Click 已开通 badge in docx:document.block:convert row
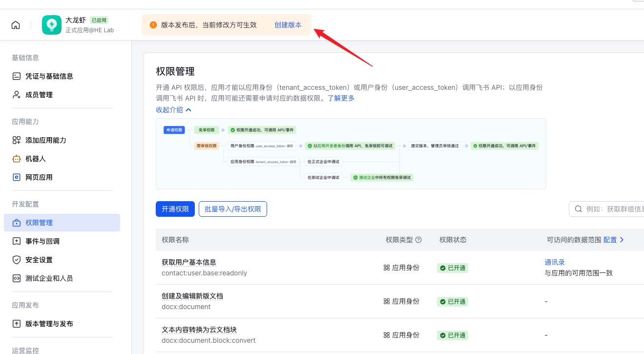644x354 pixels. (453, 335)
